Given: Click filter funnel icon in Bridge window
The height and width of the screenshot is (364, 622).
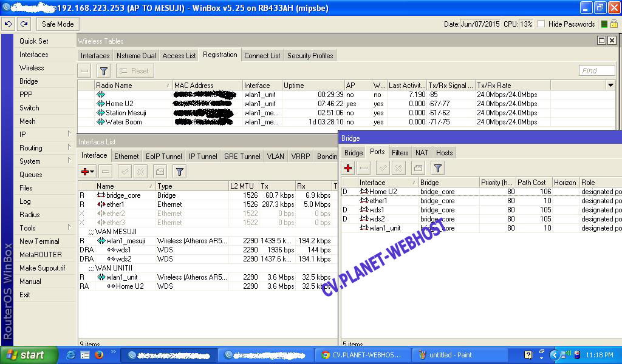Looking at the screenshot, I should pyautogui.click(x=438, y=168).
